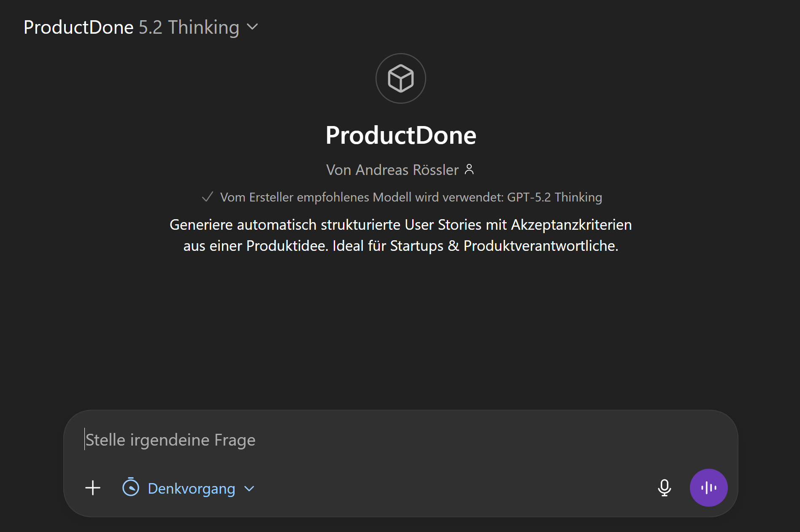Image resolution: width=800 pixels, height=532 pixels.
Task: Open Andreas Rössler's creator profile
Action: [392, 169]
